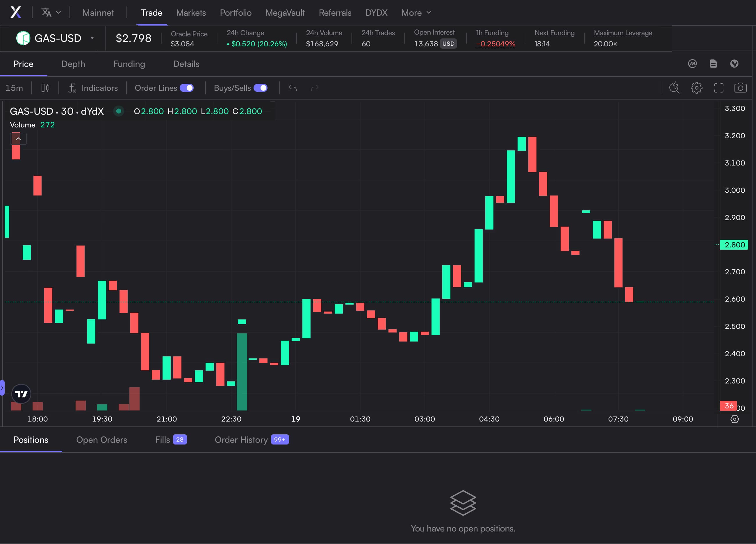Open candlestick chart type selector

(x=45, y=88)
